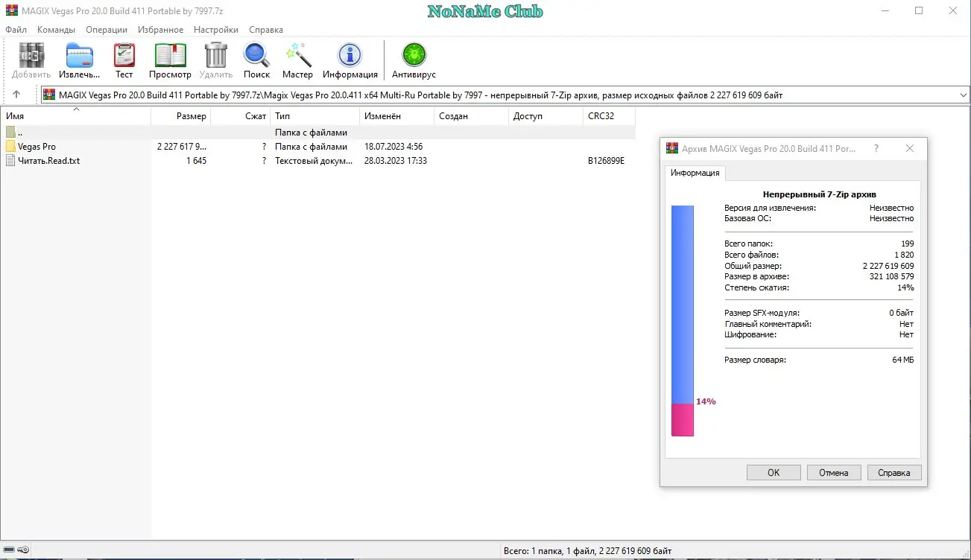Image resolution: width=971 pixels, height=560 pixels.
Task: Click the CRC value B126899E
Action: [x=607, y=161]
